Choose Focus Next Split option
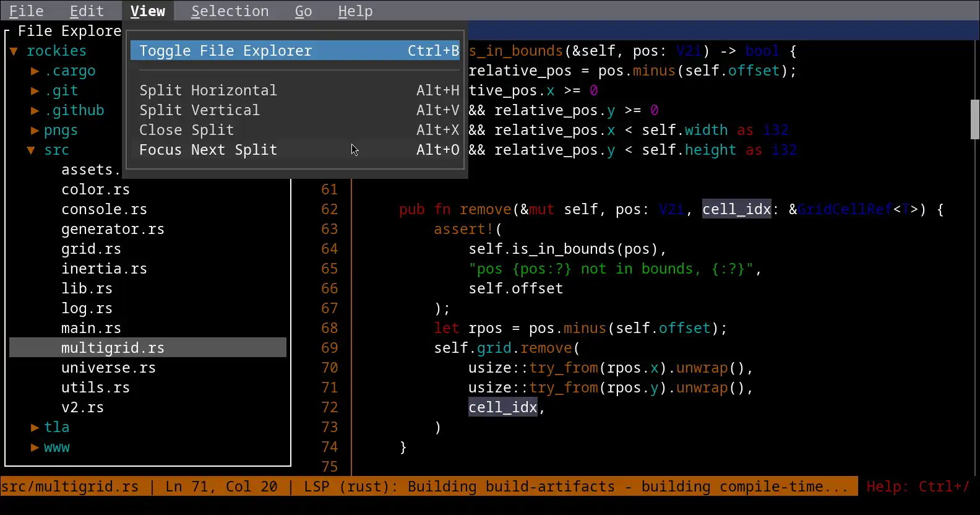The width and height of the screenshot is (980, 515). (x=295, y=150)
